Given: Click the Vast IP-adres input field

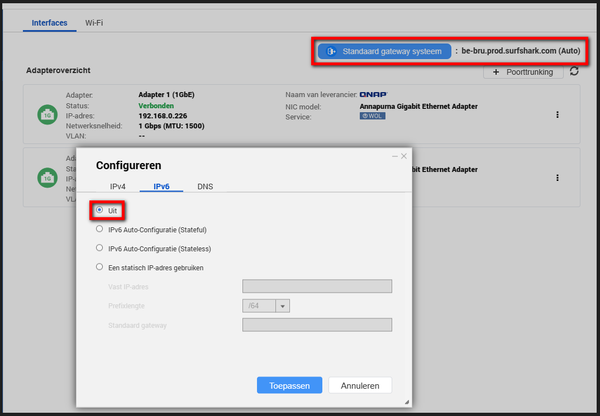Looking at the screenshot, I should 316,287.
